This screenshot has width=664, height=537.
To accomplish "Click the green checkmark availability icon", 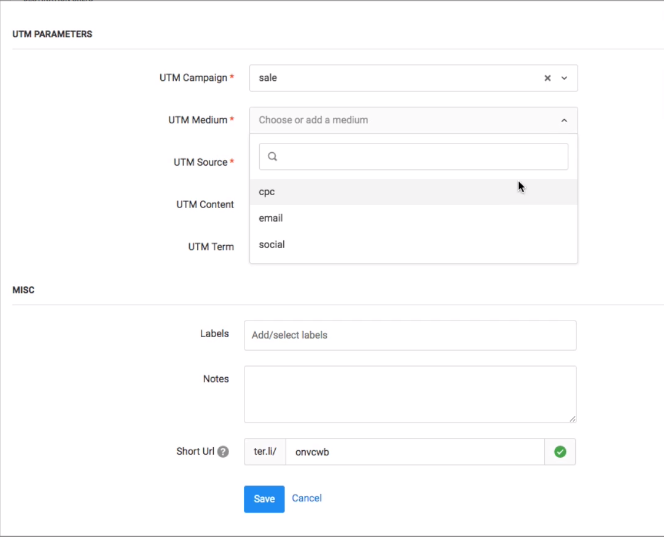I will (x=560, y=452).
